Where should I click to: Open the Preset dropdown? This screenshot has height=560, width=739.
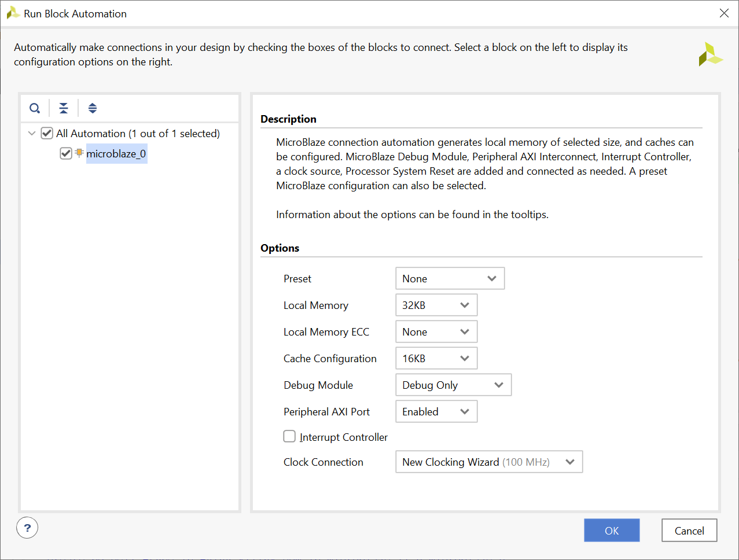450,278
